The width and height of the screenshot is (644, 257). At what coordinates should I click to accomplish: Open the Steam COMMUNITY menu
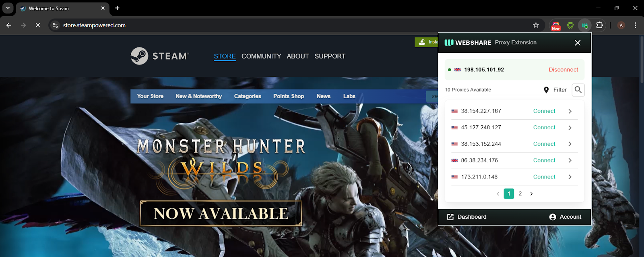[261, 56]
